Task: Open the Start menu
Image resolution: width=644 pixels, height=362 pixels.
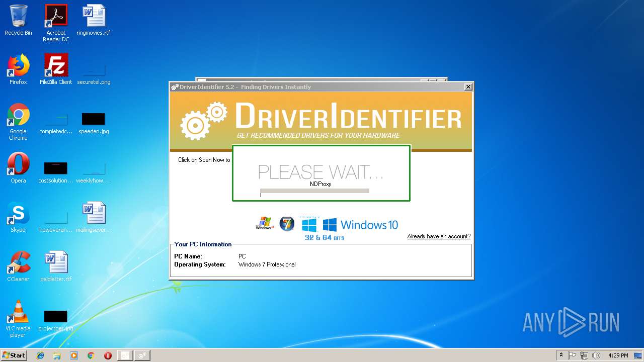Action: 14,355
